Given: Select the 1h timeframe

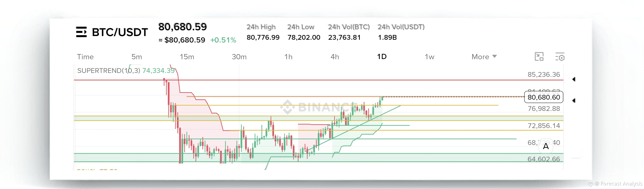Looking at the screenshot, I should tap(289, 57).
